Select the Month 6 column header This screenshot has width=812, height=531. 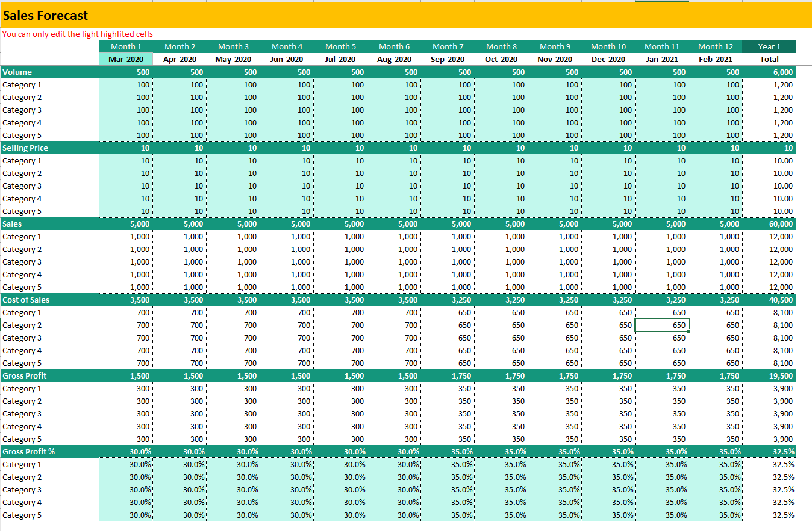click(395, 46)
